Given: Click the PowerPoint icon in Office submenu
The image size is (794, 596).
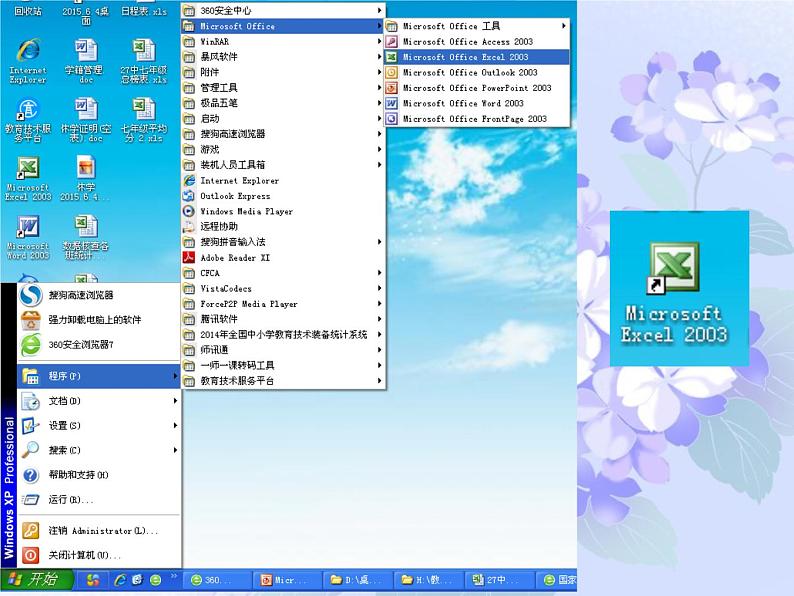Looking at the screenshot, I should 391,88.
